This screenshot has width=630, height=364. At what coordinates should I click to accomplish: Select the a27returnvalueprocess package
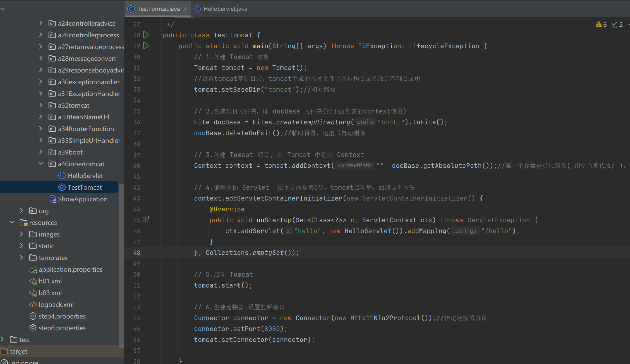91,47
